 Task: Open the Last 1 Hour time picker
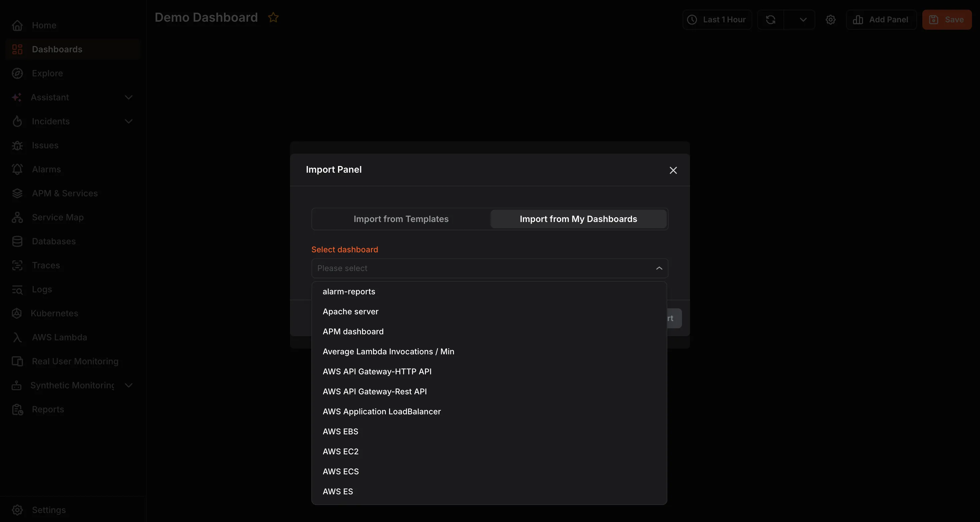pos(717,20)
